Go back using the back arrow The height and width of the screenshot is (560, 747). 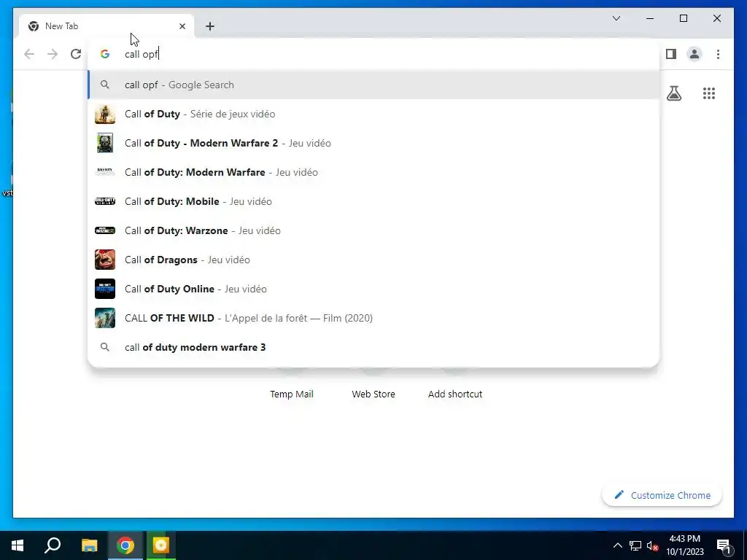[x=29, y=54]
